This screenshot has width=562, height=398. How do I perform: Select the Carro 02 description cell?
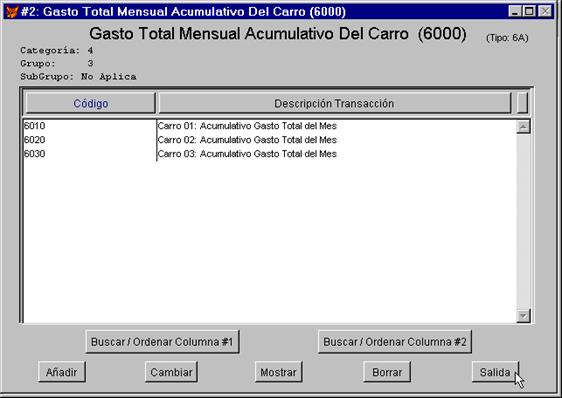247,140
